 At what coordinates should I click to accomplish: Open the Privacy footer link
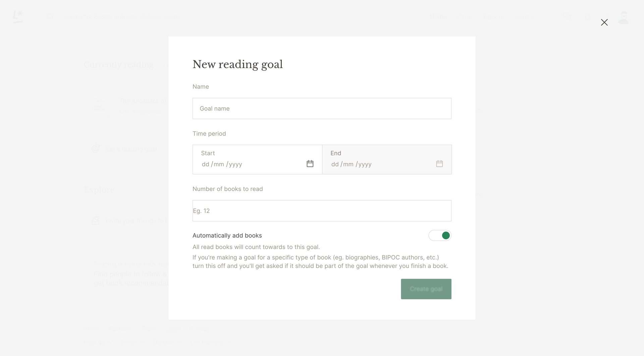pyautogui.click(x=199, y=329)
